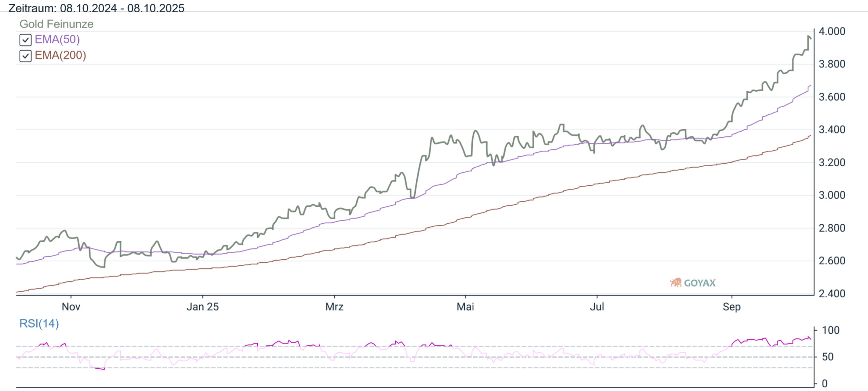Screen dimensions: 868x391
Task: Click the EMA(50) legend label
Action: pyautogui.click(x=57, y=39)
